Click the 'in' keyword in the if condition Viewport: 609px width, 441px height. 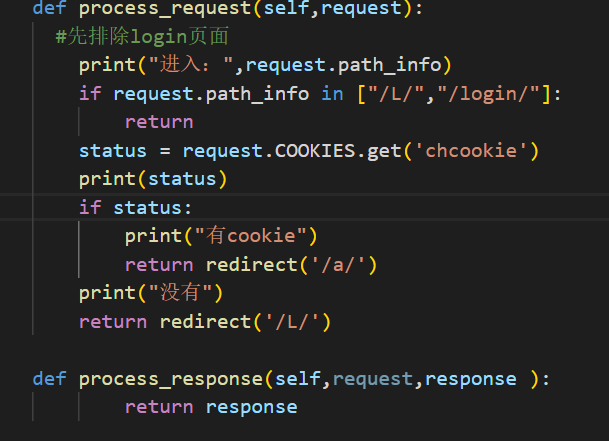332,94
